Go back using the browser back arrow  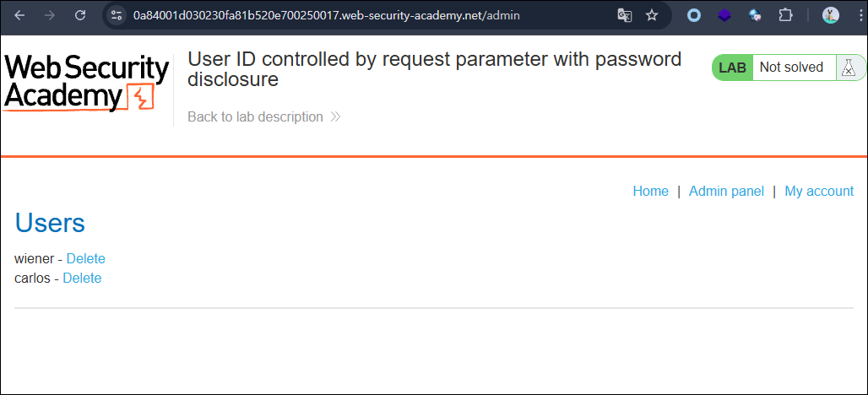[19, 15]
